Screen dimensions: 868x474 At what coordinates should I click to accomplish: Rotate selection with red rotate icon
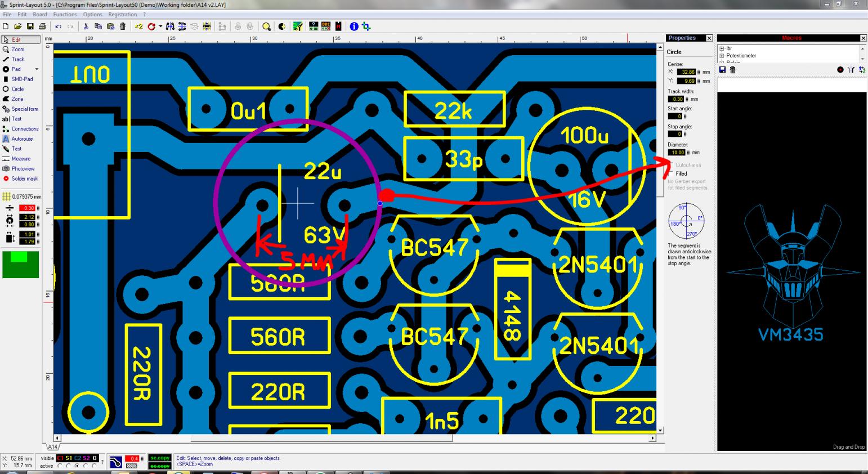(x=151, y=26)
